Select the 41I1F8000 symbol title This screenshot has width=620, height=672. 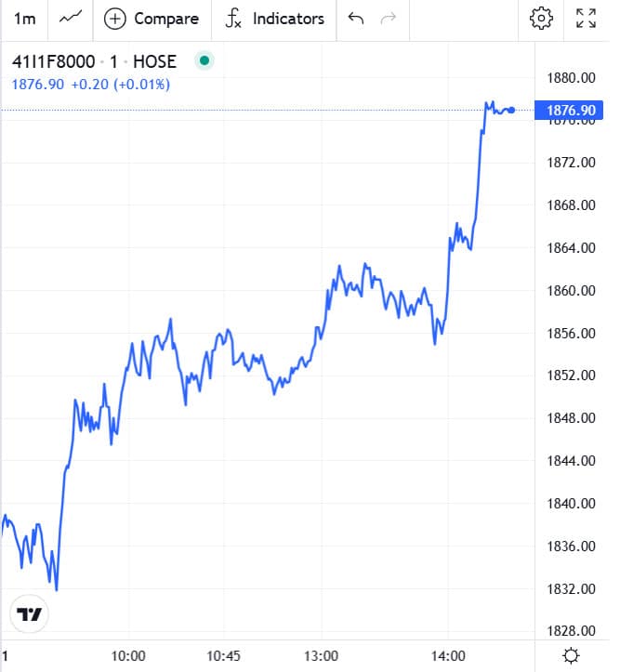[x=53, y=61]
